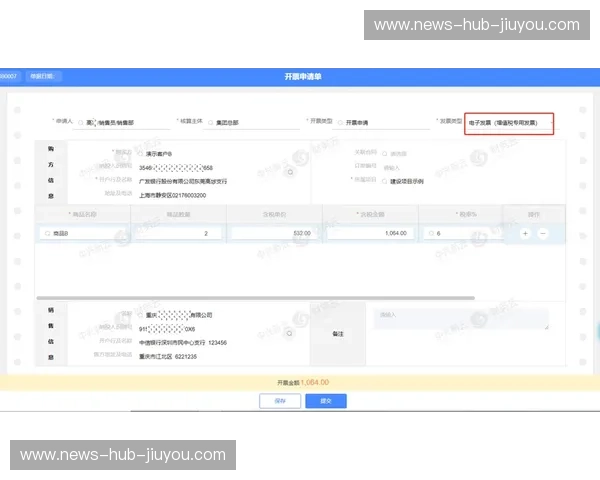Screen dimensions: 600x480
Task: Click the 含税单价 field showing 532.00
Action: (x=272, y=232)
